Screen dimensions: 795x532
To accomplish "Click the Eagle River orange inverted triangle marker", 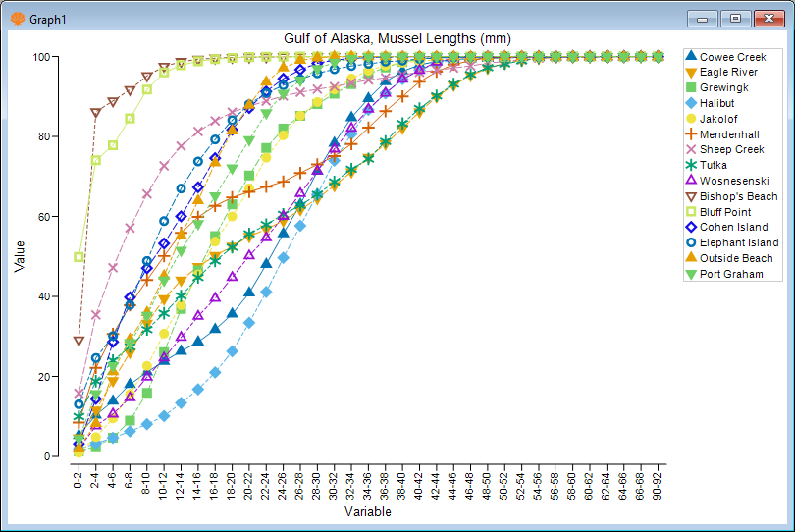I will [691, 73].
